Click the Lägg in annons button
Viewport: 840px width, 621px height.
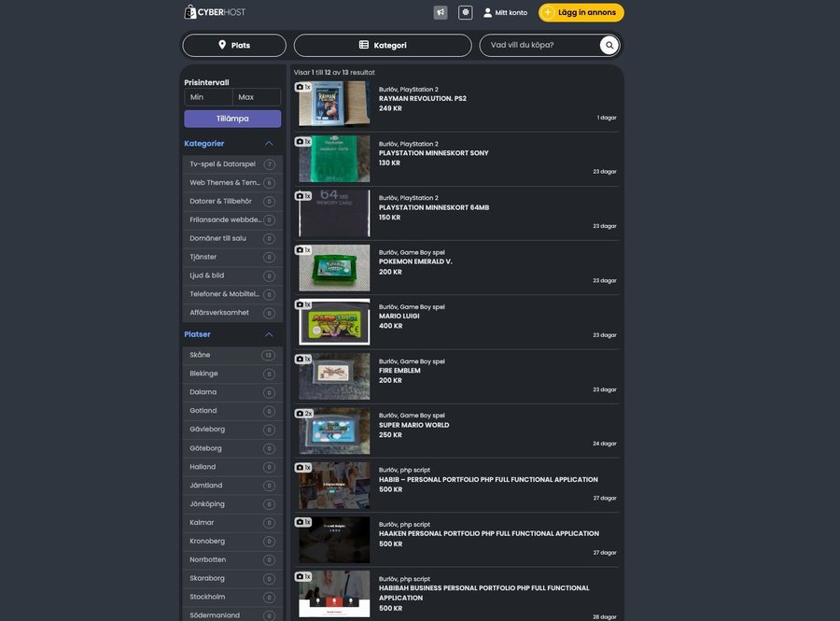pos(581,13)
